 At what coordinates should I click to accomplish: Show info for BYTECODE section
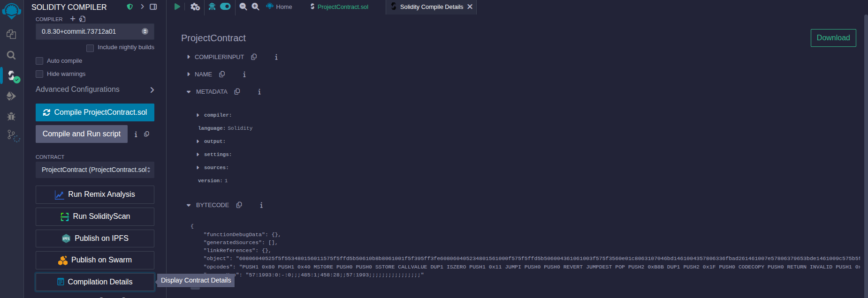261,205
